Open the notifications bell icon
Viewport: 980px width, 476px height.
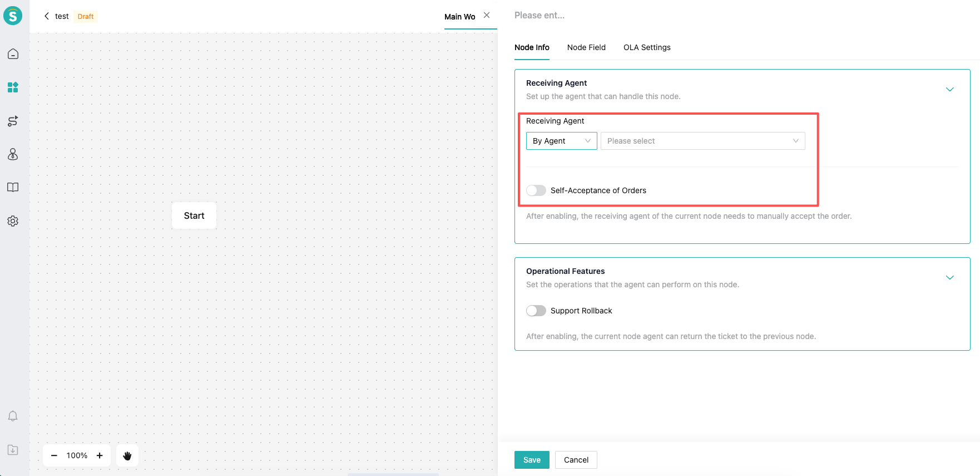[x=13, y=416]
